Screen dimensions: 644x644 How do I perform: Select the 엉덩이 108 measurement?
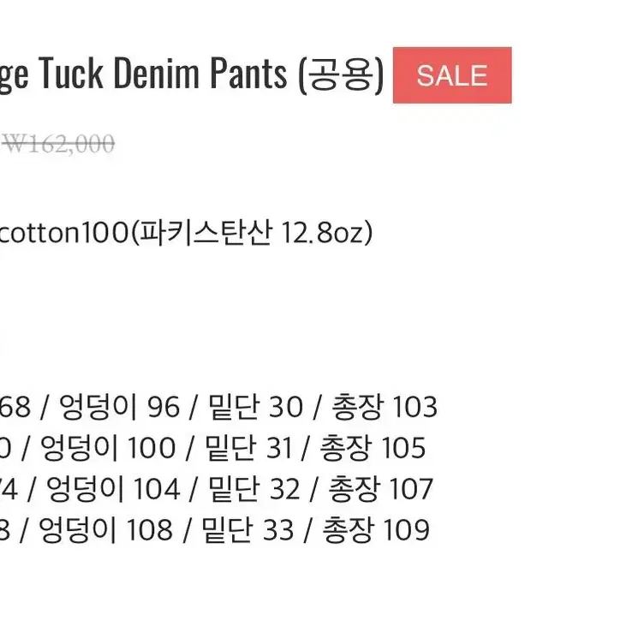pyautogui.click(x=105, y=529)
